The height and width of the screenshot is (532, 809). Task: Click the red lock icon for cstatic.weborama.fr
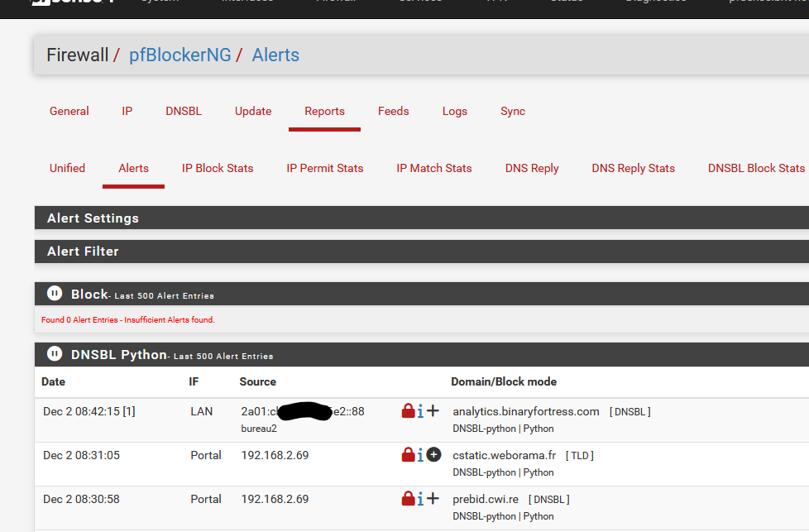[x=408, y=455]
